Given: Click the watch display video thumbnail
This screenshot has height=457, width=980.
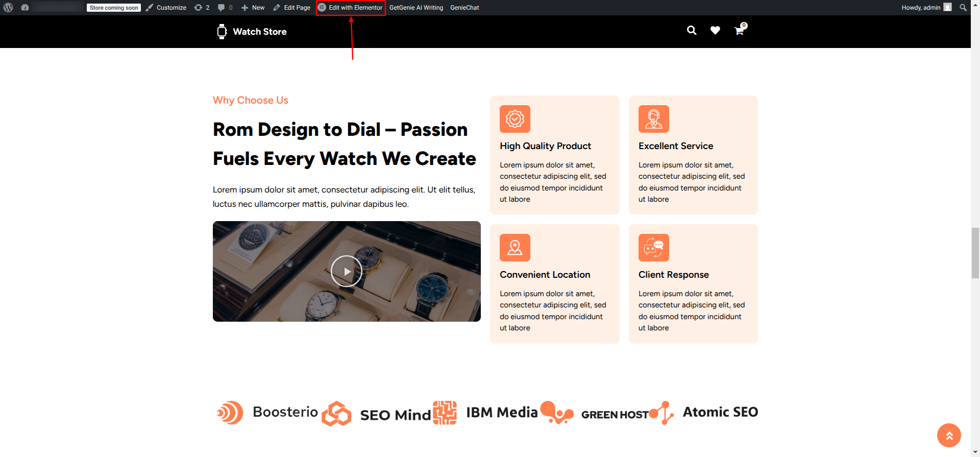Looking at the screenshot, I should tap(347, 271).
